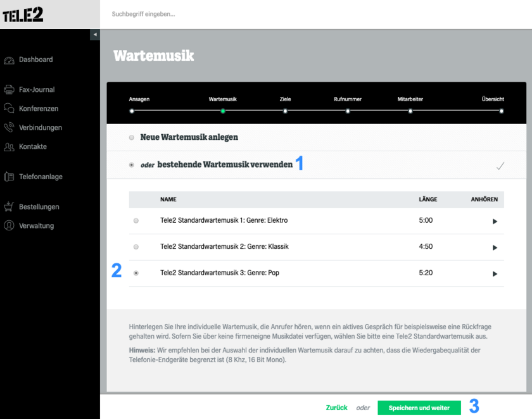Click the Fax-Journal printer icon
The width and height of the screenshot is (532, 419).
point(9,90)
